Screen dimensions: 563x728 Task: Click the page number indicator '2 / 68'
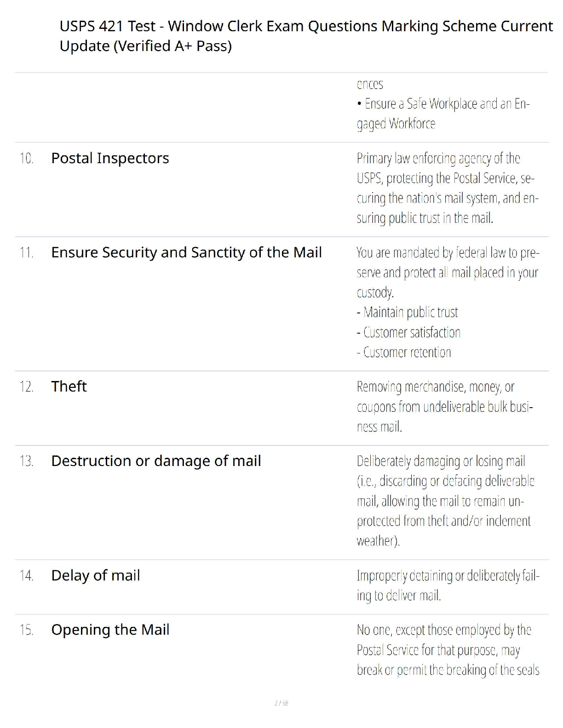pos(281,703)
